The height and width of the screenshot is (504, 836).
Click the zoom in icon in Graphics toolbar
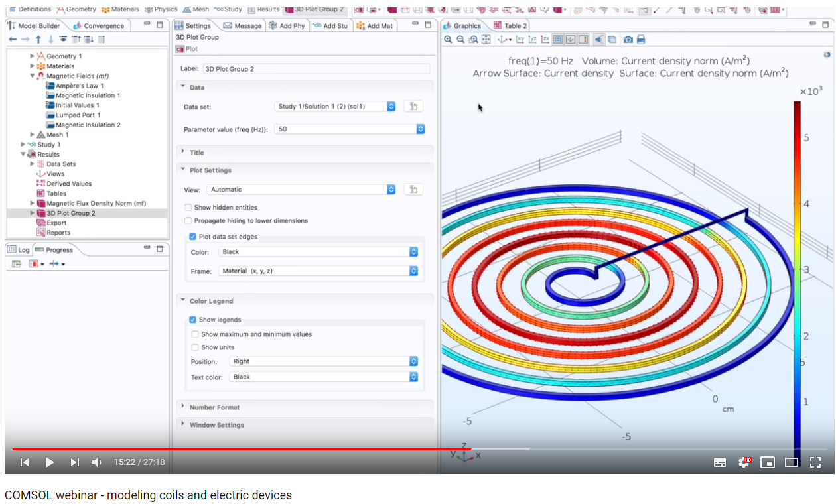point(448,40)
